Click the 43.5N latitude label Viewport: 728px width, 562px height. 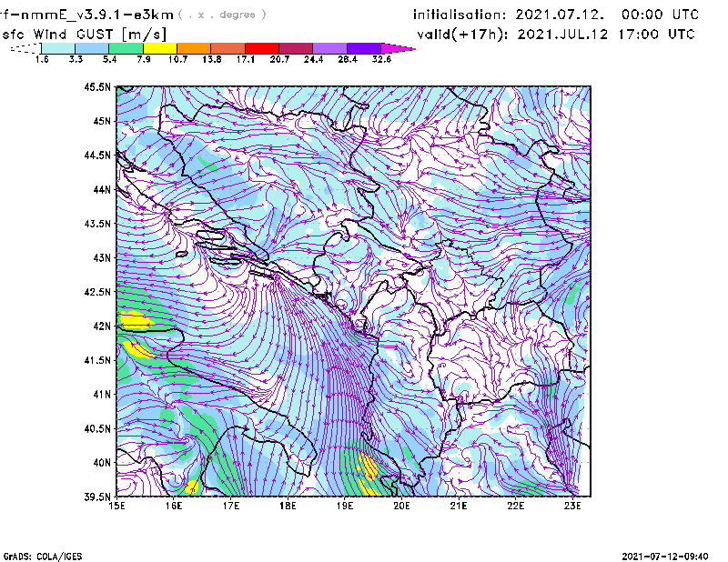[x=97, y=224]
